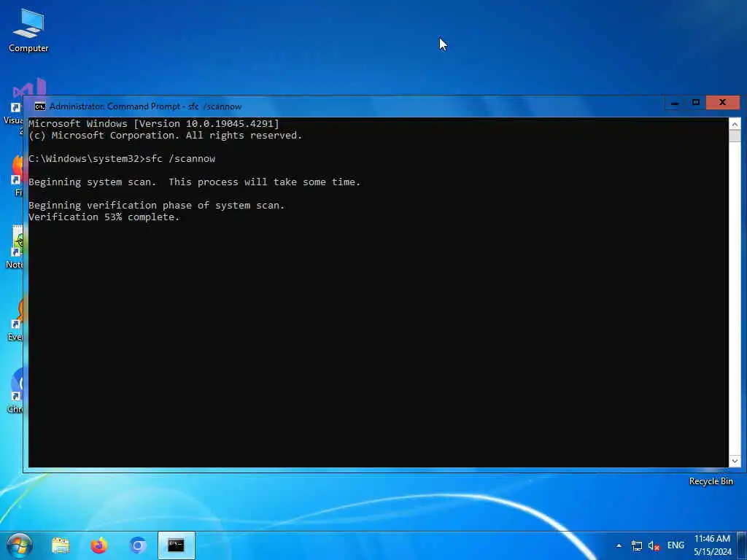747x560 pixels.
Task: Launch Chrome from the taskbar
Action: tap(138, 545)
